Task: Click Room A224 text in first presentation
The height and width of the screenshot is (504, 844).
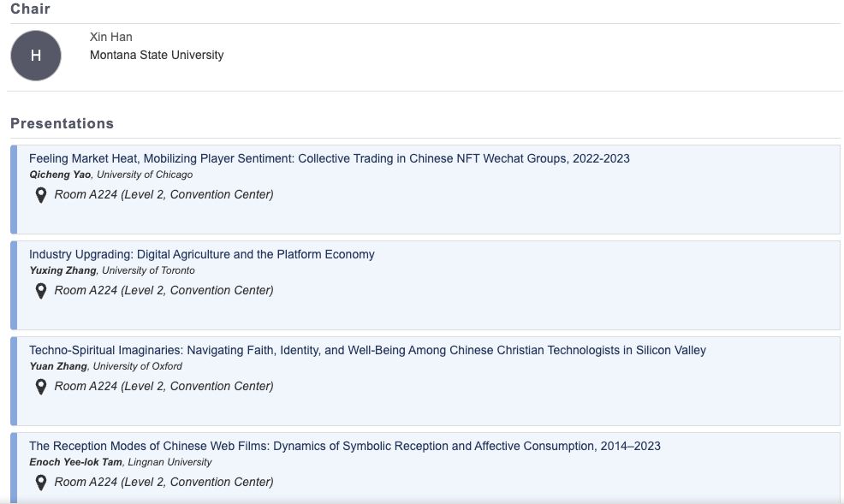Action: pyautogui.click(x=163, y=195)
